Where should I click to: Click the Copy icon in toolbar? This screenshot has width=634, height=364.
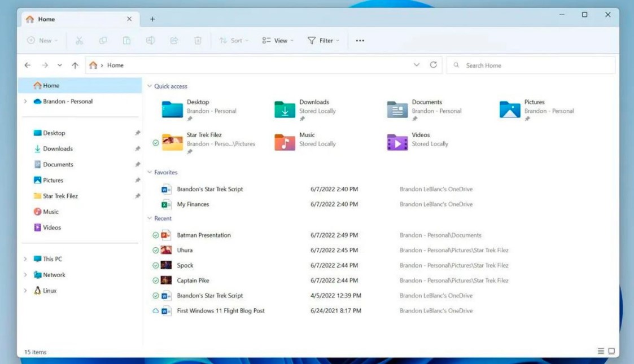pos(103,41)
